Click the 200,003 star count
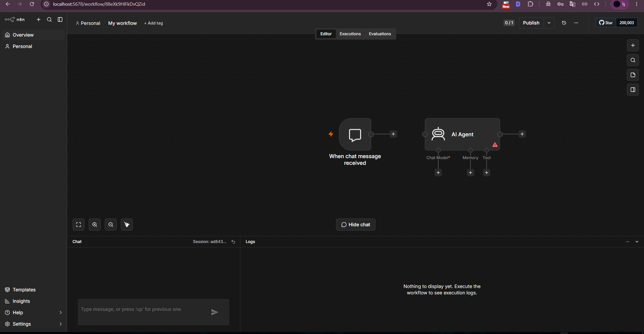Image resolution: width=644 pixels, height=334 pixels. (x=627, y=23)
